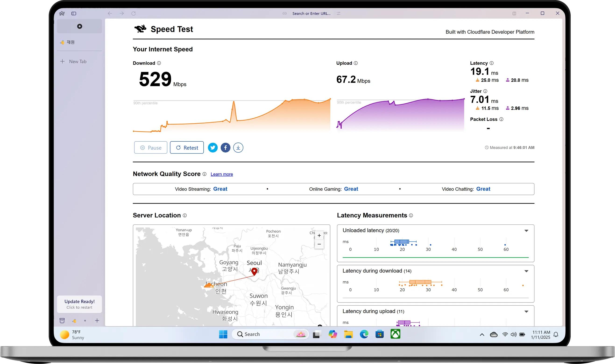Open the split view icon
The width and height of the screenshot is (615, 364).
click(514, 14)
